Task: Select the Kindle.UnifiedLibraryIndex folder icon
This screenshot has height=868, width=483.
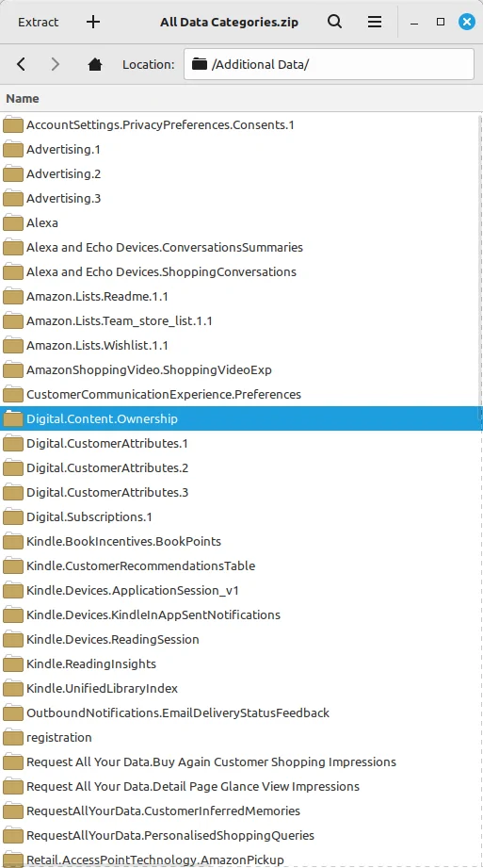Action: 13,689
